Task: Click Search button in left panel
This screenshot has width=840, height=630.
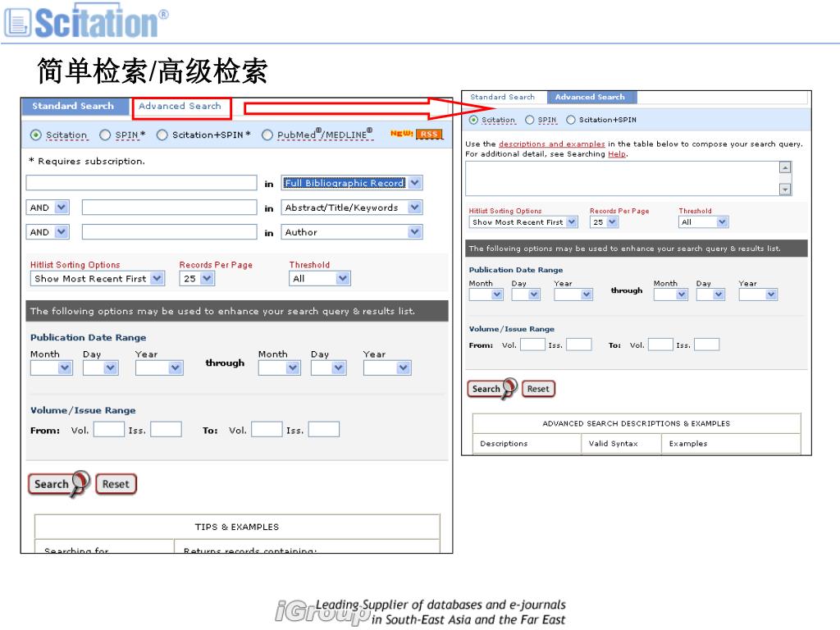Action: 58,484
